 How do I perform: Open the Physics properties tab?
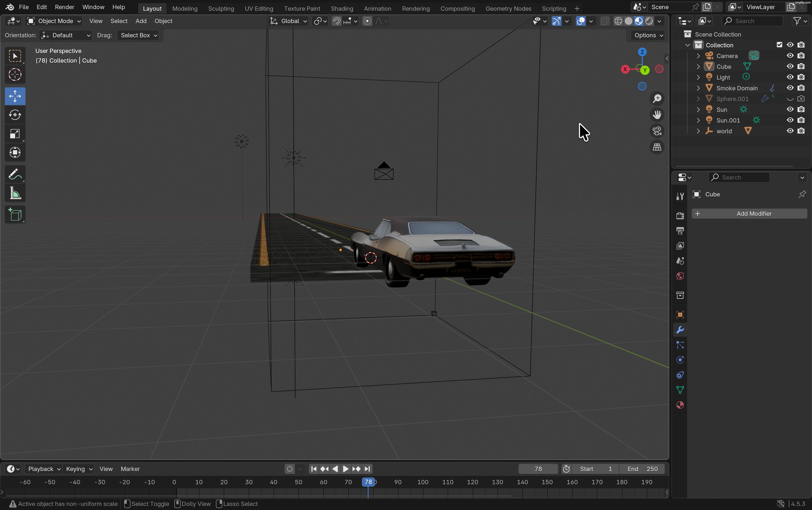pos(680,360)
